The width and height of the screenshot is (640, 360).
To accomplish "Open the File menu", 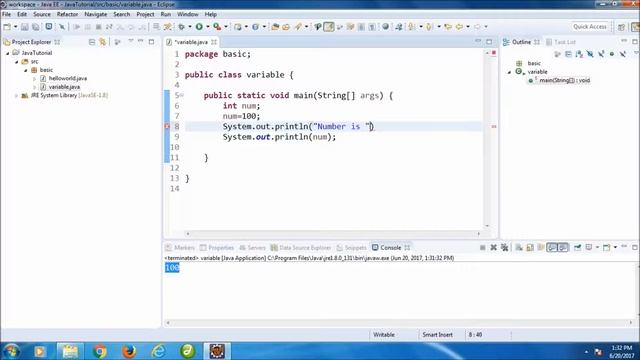I will (7, 14).
